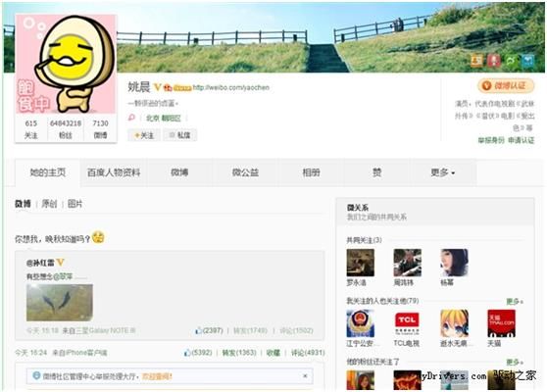The height and width of the screenshot is (392, 547).
Task: Open the 辽宁公安 police badge avatar
Action: 361,323
